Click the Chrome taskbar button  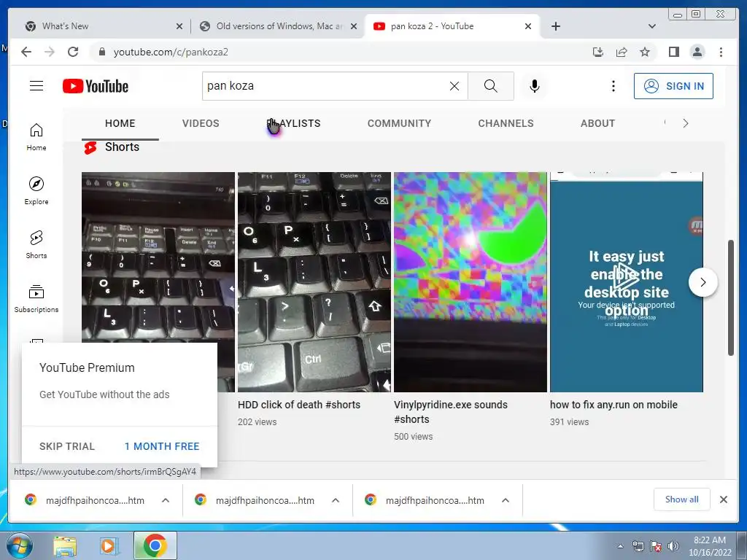[x=155, y=545]
